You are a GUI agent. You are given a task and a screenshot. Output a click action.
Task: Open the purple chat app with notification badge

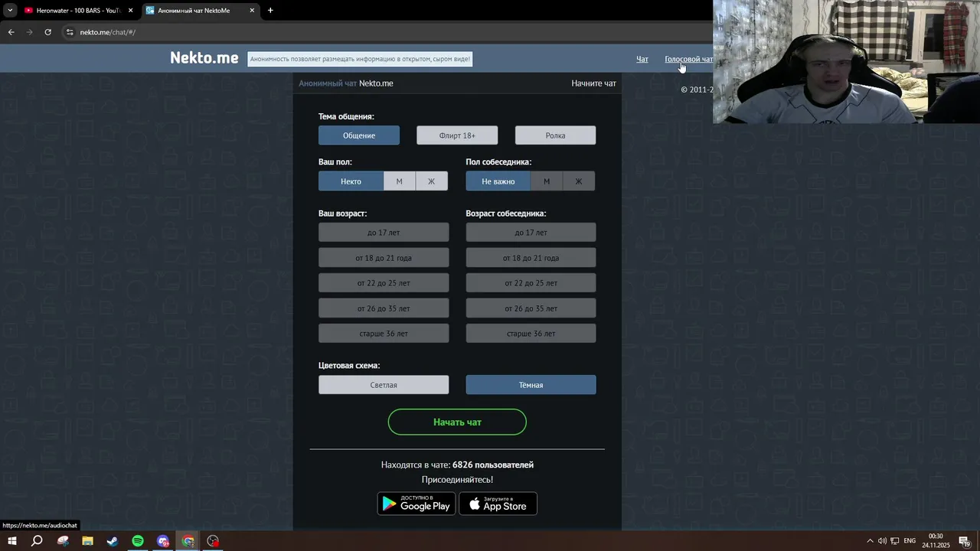click(163, 541)
